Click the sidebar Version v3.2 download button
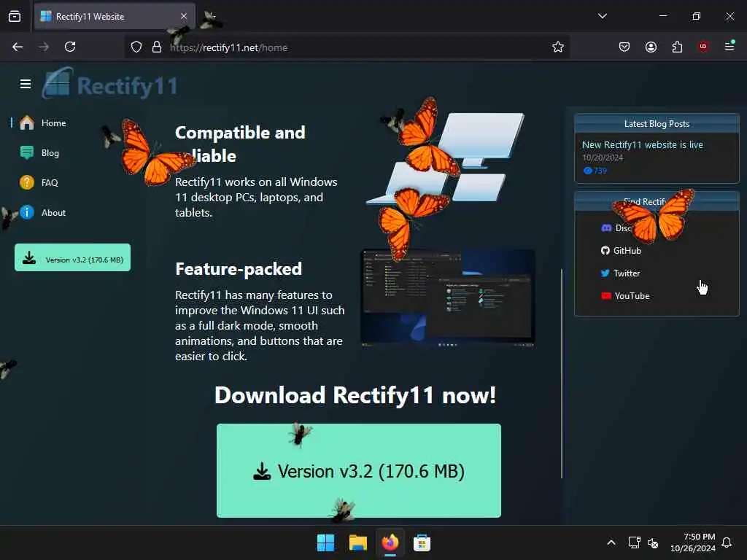 coord(72,257)
